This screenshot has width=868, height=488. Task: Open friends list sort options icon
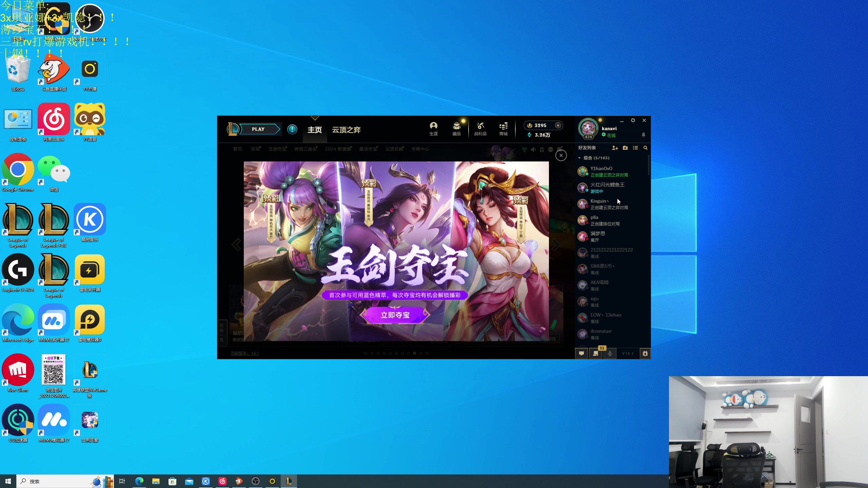(x=635, y=148)
